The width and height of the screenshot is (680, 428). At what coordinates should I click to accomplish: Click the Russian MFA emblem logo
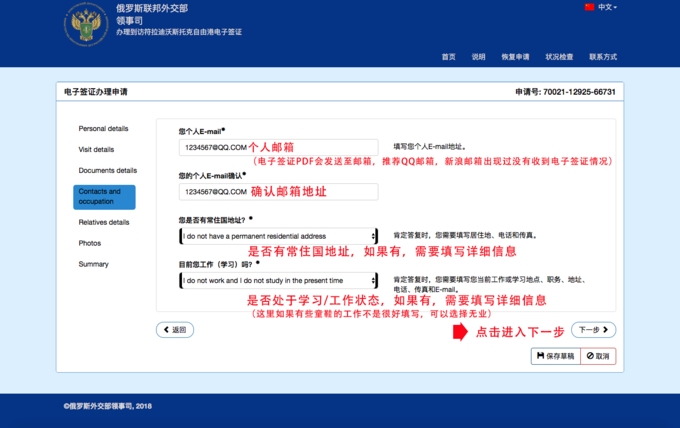click(x=89, y=25)
